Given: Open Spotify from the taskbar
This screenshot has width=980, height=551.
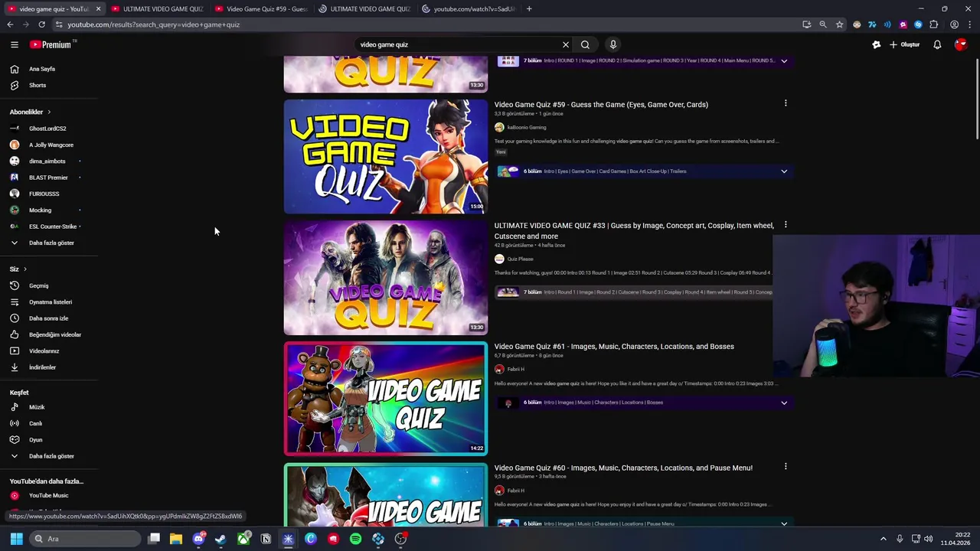Looking at the screenshot, I should coord(355,539).
